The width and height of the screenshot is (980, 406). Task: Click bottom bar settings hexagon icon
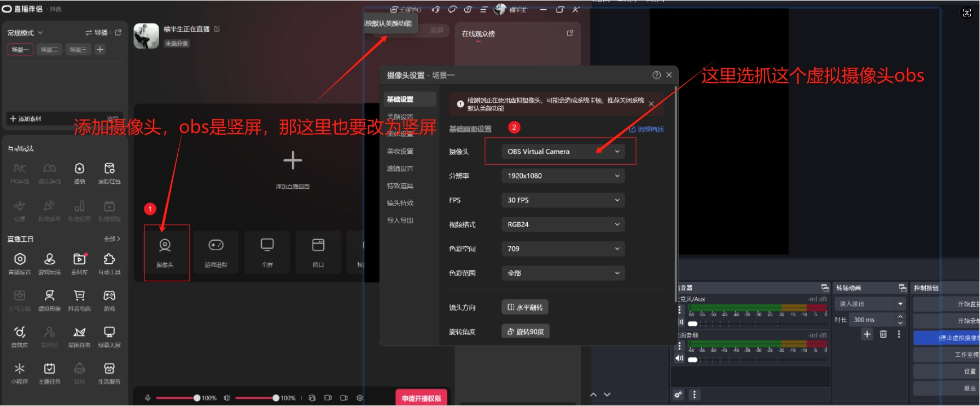pos(360,398)
